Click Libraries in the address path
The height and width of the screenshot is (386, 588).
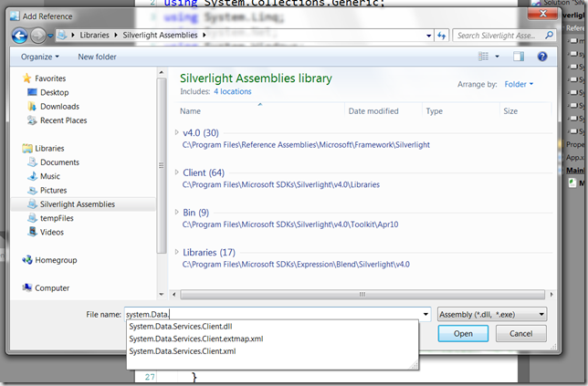click(94, 36)
